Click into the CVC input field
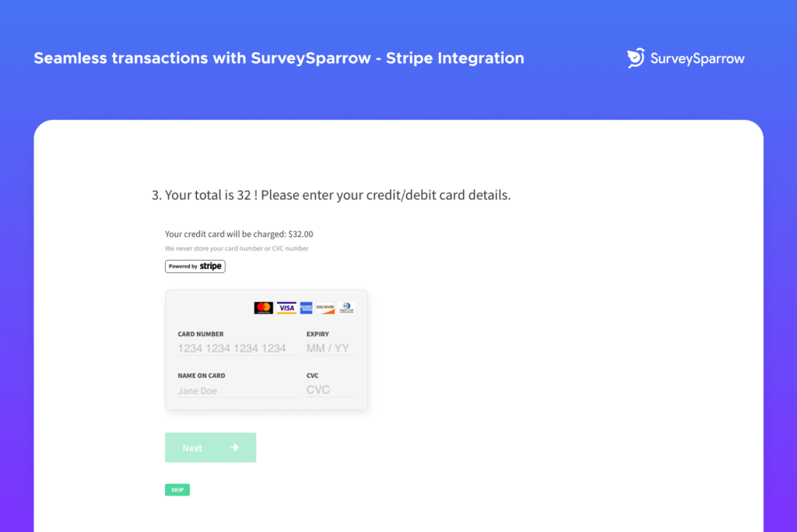 tap(329, 390)
